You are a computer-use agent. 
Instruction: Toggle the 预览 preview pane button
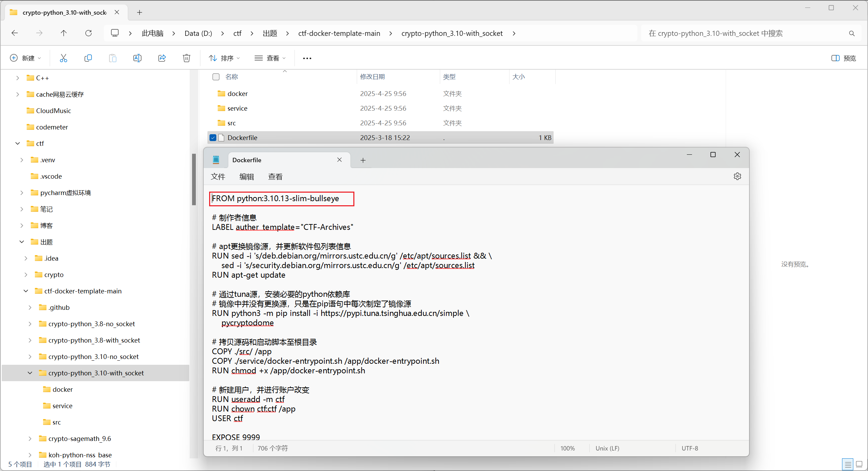coord(843,58)
